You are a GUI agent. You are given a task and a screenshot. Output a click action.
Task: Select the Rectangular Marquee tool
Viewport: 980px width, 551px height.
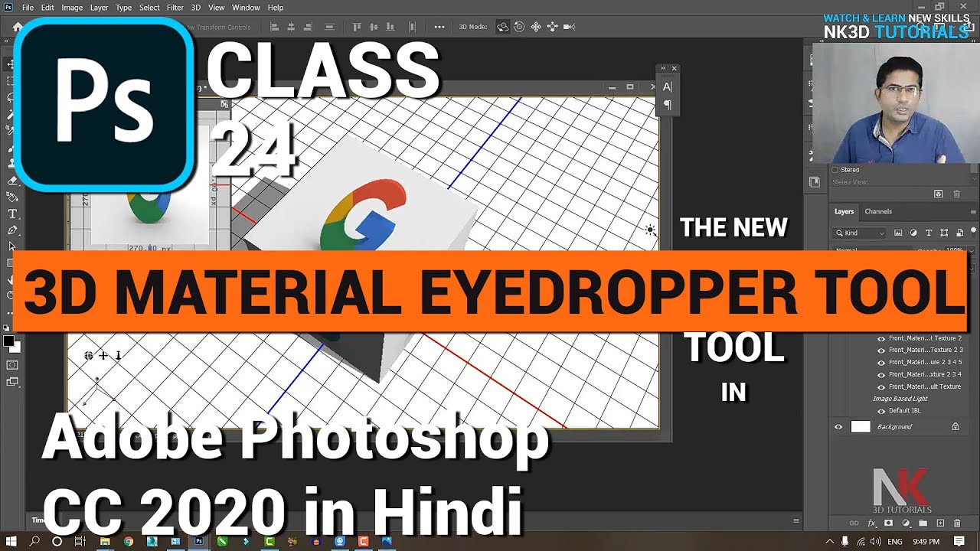point(11,80)
